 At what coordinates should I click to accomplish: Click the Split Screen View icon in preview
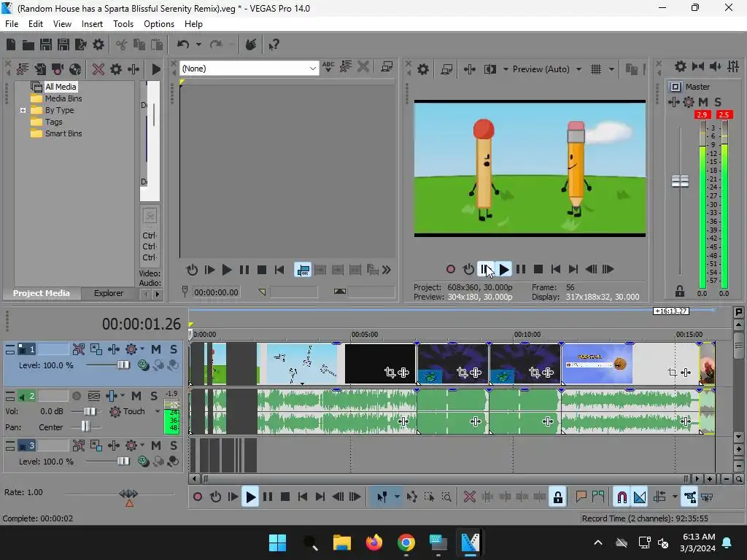tap(489, 69)
